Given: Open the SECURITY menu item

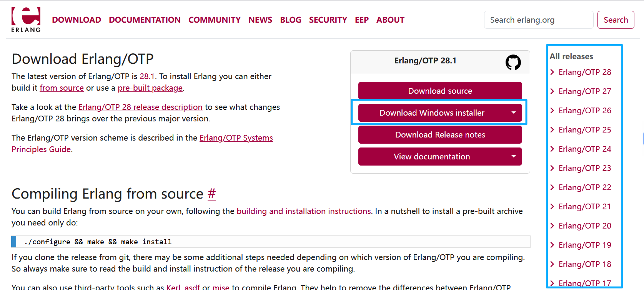Looking at the screenshot, I should 328,20.
